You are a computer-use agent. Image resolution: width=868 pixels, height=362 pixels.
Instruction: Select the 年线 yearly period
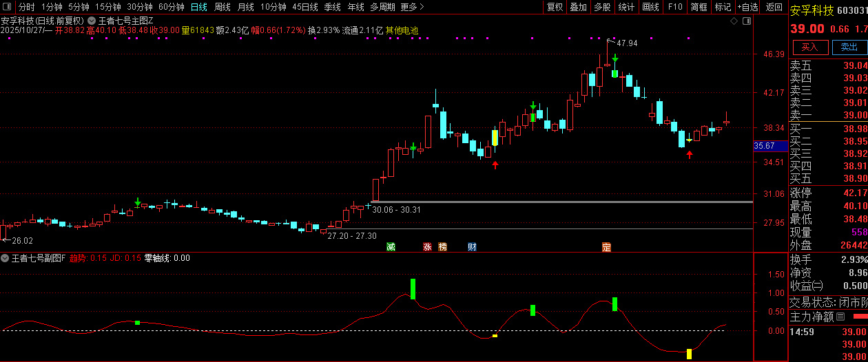[355, 7]
